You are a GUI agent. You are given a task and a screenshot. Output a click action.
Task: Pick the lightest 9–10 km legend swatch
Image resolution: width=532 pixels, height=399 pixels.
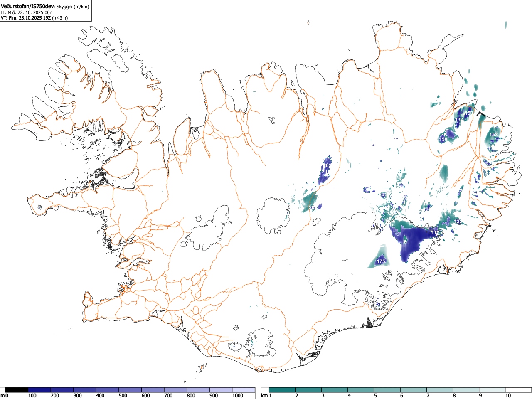coord(492,390)
